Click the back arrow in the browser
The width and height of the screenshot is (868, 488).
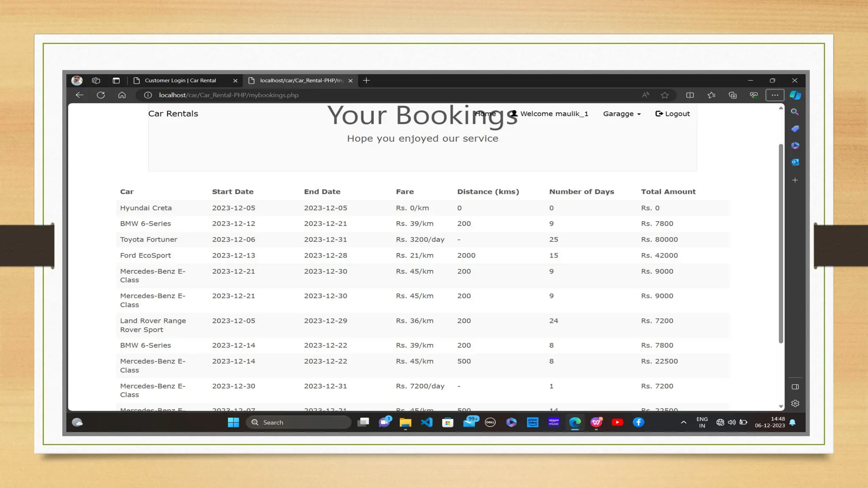coord(79,95)
